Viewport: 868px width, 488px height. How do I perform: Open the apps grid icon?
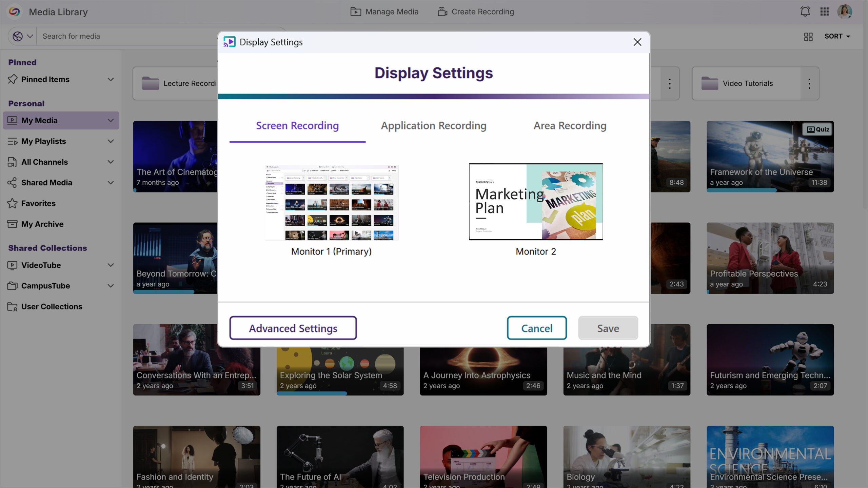(824, 12)
